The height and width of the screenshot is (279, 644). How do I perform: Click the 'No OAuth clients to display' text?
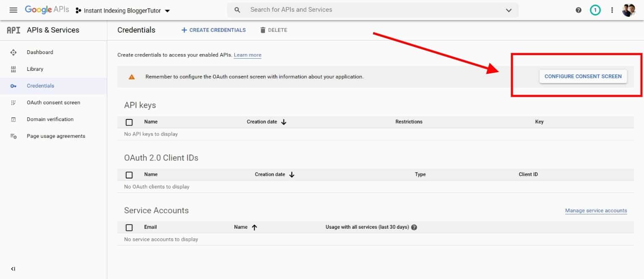[x=157, y=187]
